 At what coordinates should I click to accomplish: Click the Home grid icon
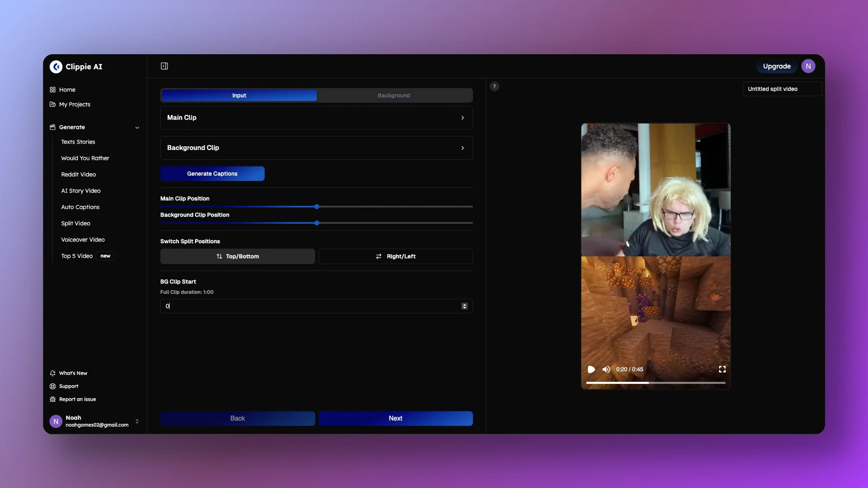tap(53, 90)
